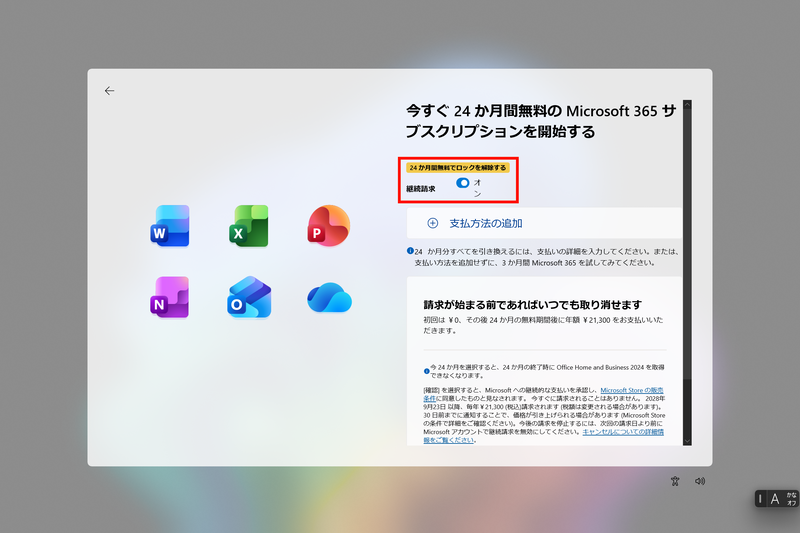Go back with the arrow icon
The width and height of the screenshot is (800, 533).
pos(109,91)
